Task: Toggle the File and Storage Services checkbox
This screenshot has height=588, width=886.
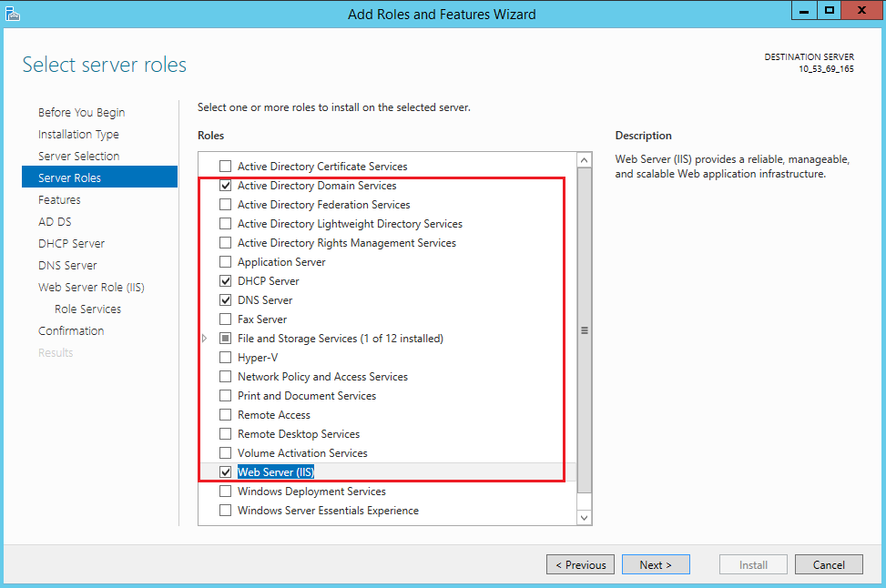Action: tap(226, 339)
